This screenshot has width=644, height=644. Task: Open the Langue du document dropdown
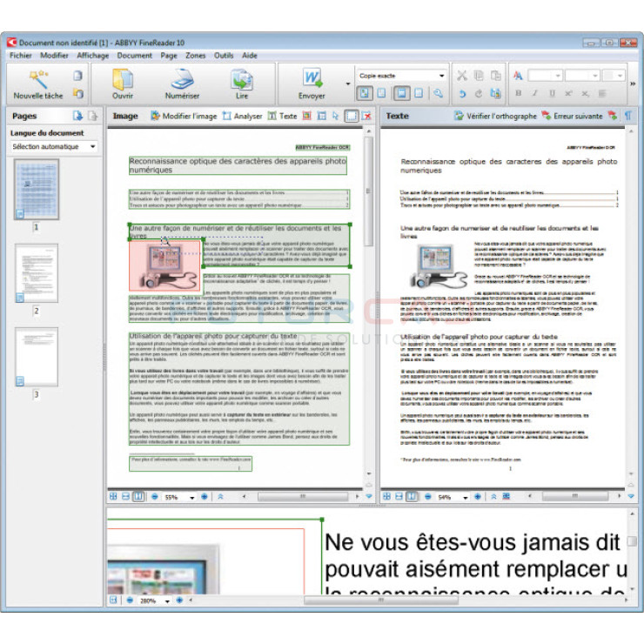[x=54, y=147]
